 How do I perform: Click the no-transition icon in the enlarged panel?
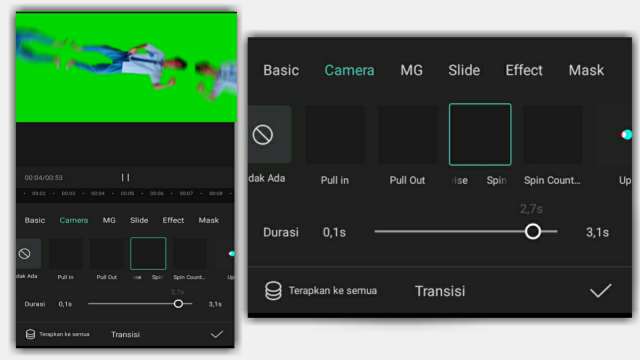click(263, 135)
